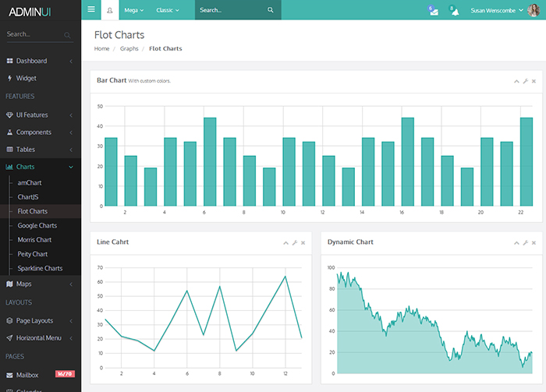This screenshot has width=546, height=392.
Task: Open Dynamic Chart panel wrench settings
Action: [x=525, y=243]
